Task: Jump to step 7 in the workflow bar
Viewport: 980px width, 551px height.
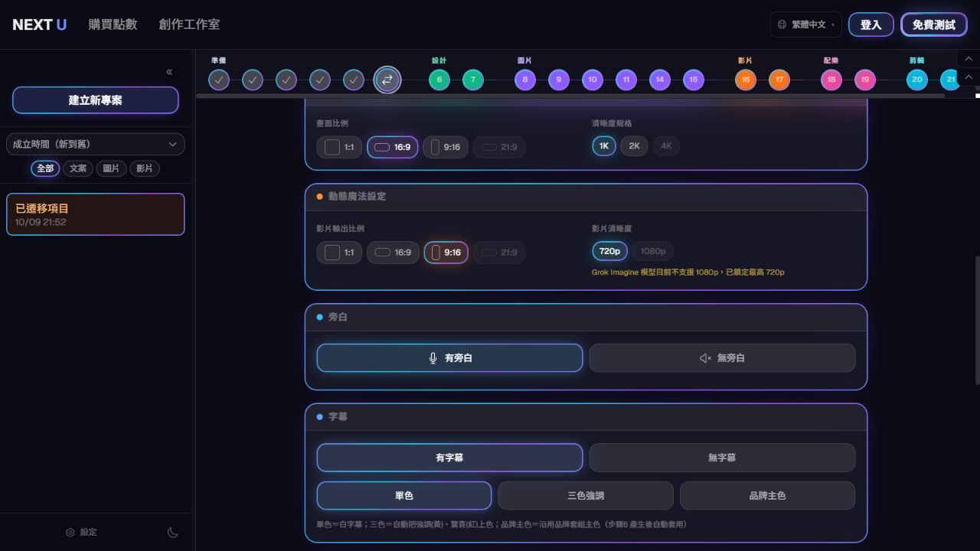Action: click(473, 80)
